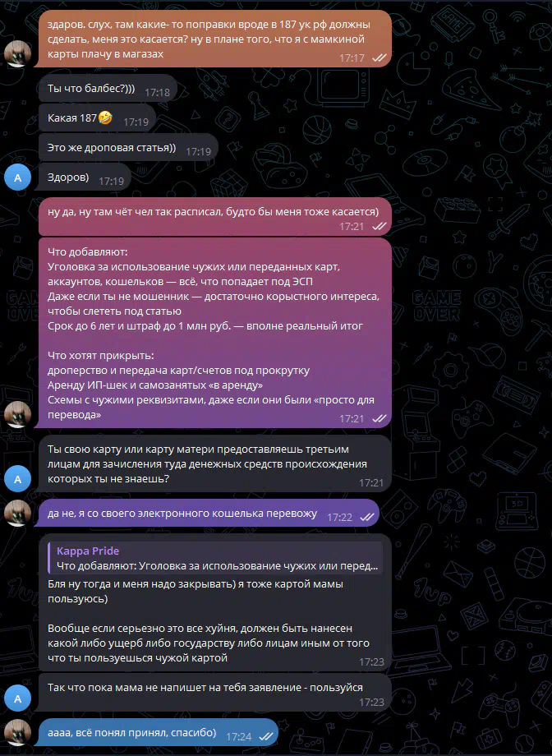Open the 'A' avatar beside the 'Ты свою карту' message

(18, 479)
